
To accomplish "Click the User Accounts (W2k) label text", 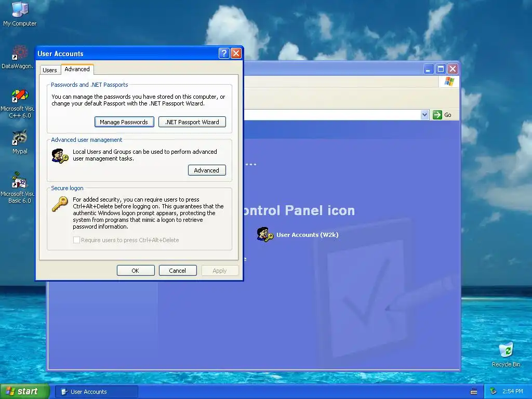I will 308,235.
